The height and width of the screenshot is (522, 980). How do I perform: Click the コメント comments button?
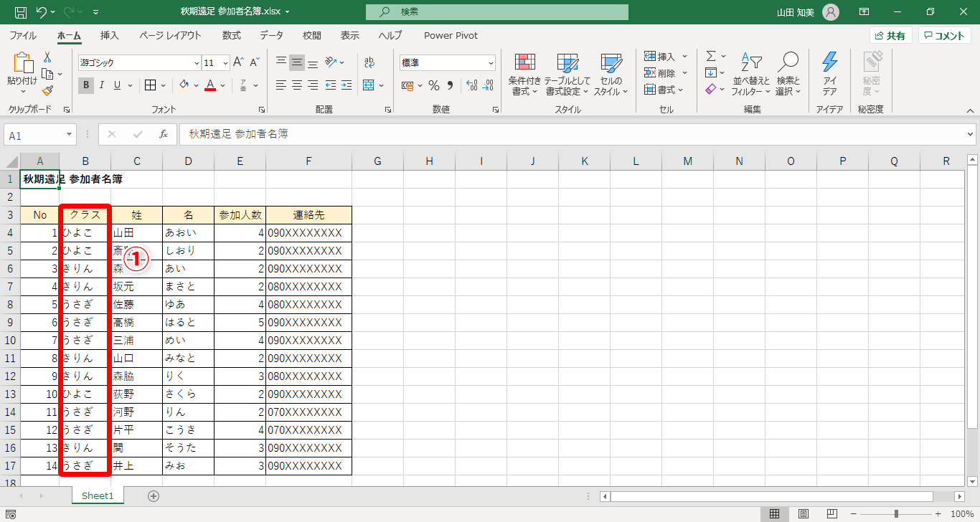(945, 36)
